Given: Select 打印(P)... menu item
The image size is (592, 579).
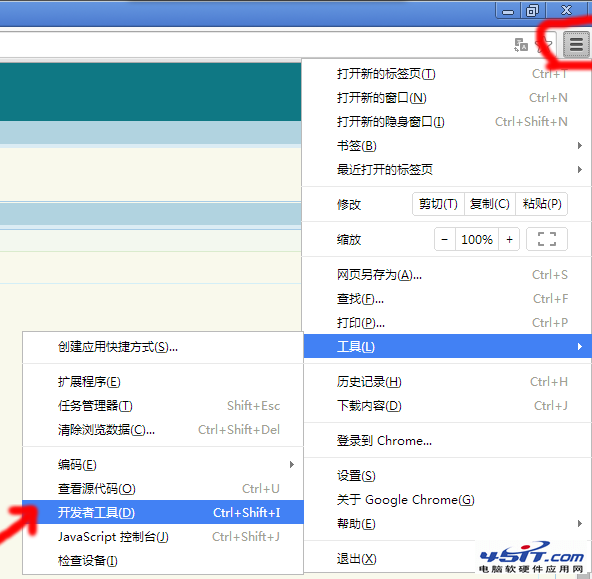Looking at the screenshot, I should coord(447,323).
